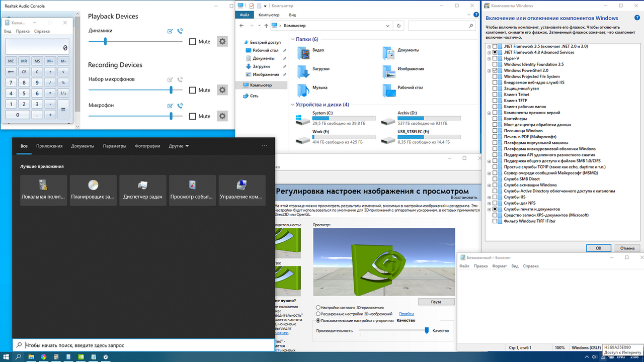Open Правка menu in Calculator
This screenshot has height=362, width=644.
point(23,31)
